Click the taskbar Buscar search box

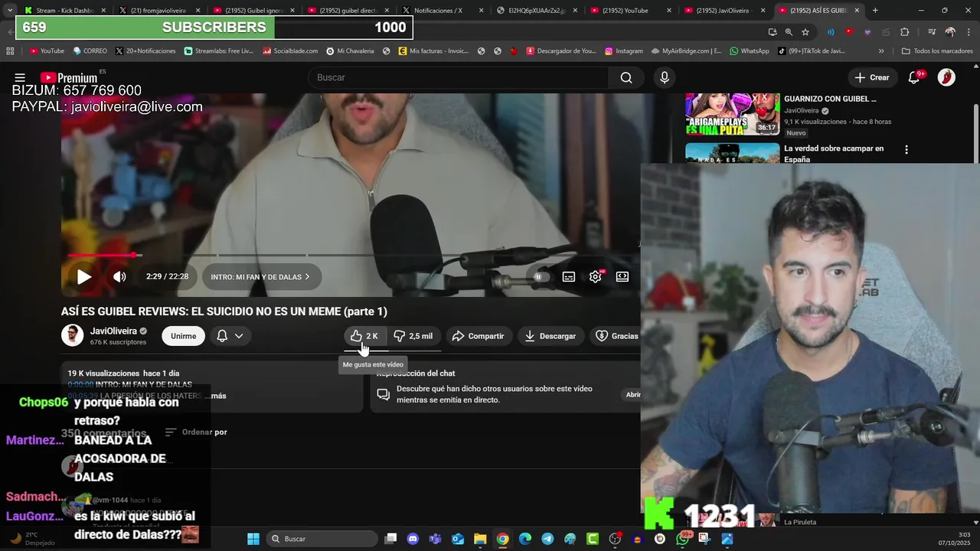pos(322,539)
